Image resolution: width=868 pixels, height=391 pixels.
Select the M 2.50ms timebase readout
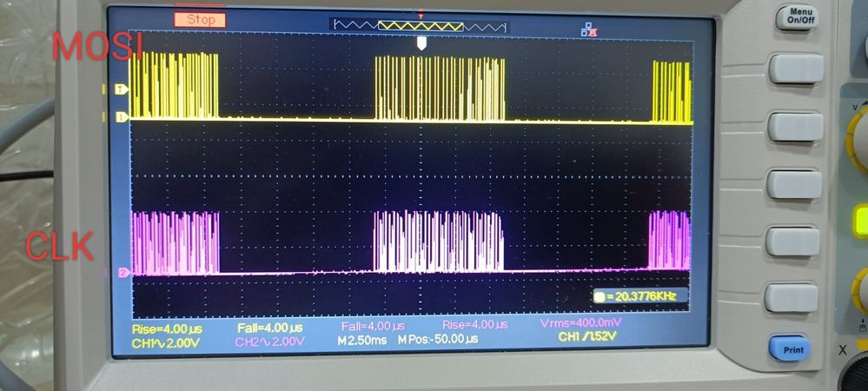[x=362, y=340]
